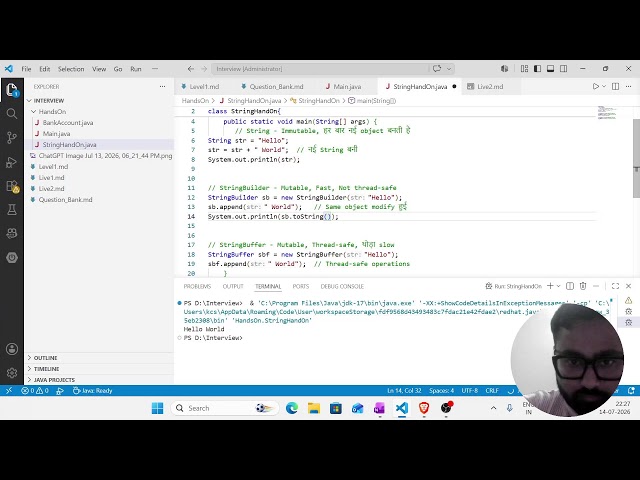
Task: Open the Explorer view in activity bar
Action: pyautogui.click(x=12, y=89)
